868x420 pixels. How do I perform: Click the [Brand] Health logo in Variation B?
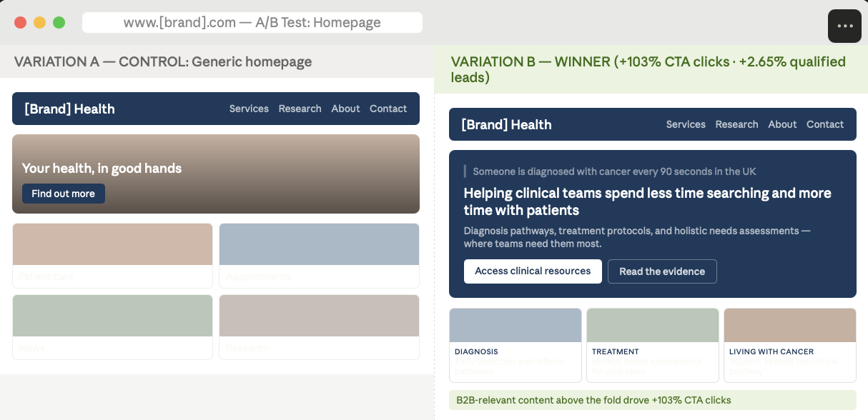pos(505,124)
